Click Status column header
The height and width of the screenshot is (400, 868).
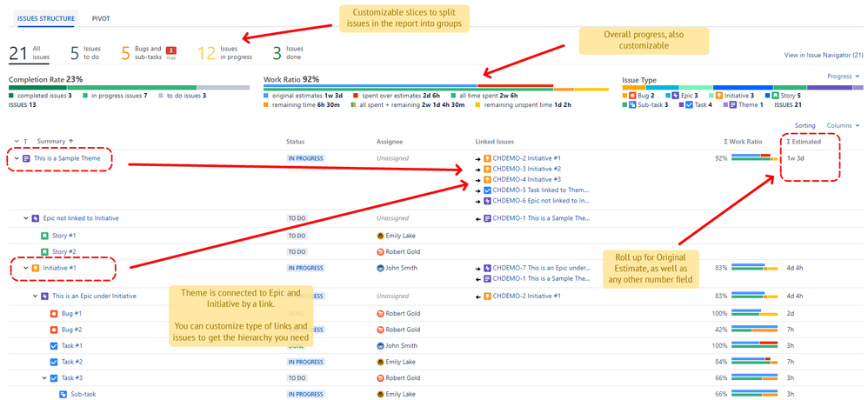295,143
